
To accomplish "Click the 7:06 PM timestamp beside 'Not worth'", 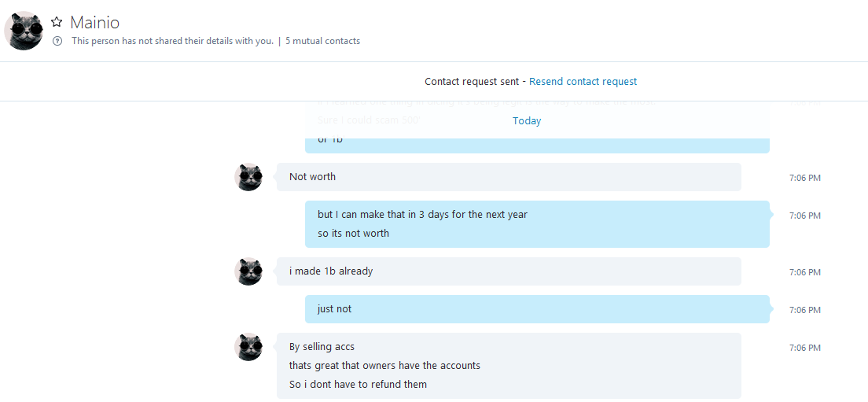I will [x=805, y=179].
